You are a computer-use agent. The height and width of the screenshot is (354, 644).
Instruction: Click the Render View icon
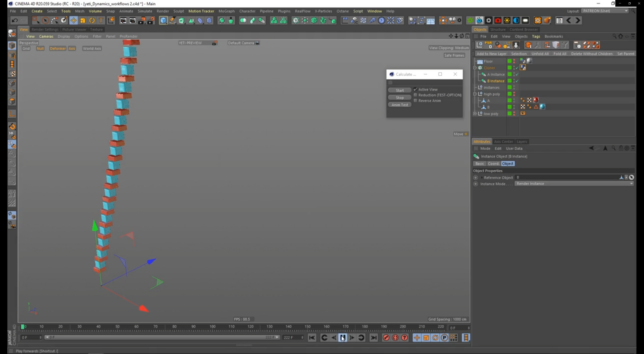click(123, 21)
